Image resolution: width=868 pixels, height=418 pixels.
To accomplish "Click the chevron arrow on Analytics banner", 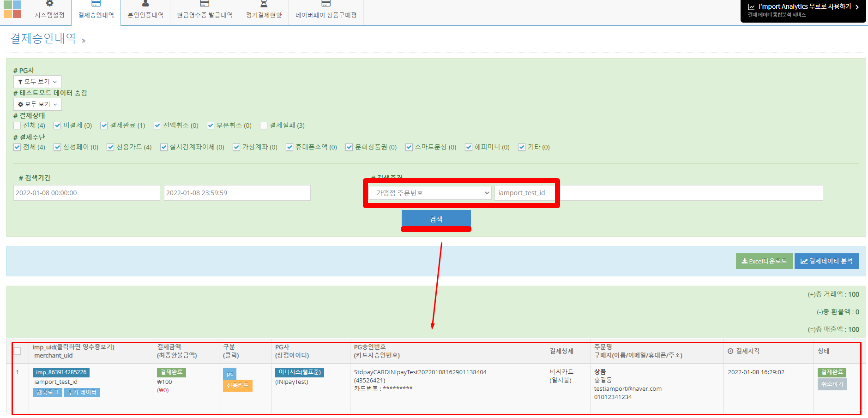I will (x=857, y=7).
